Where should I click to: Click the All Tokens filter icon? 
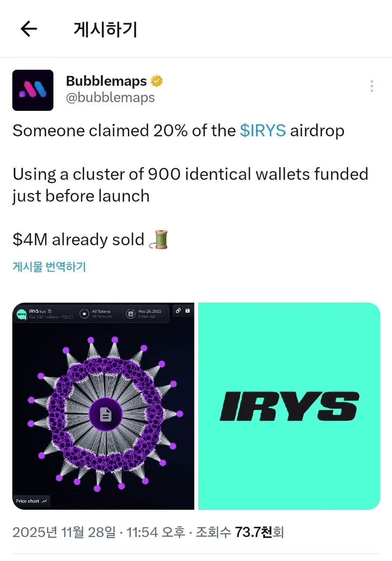(84, 314)
